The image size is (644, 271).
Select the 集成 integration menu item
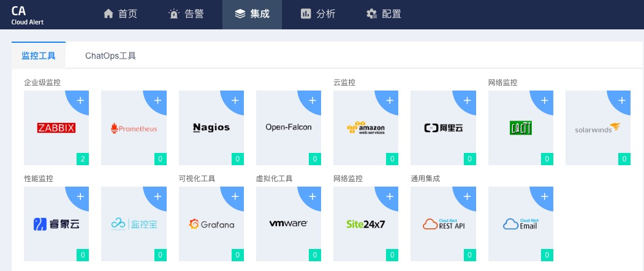pos(252,14)
